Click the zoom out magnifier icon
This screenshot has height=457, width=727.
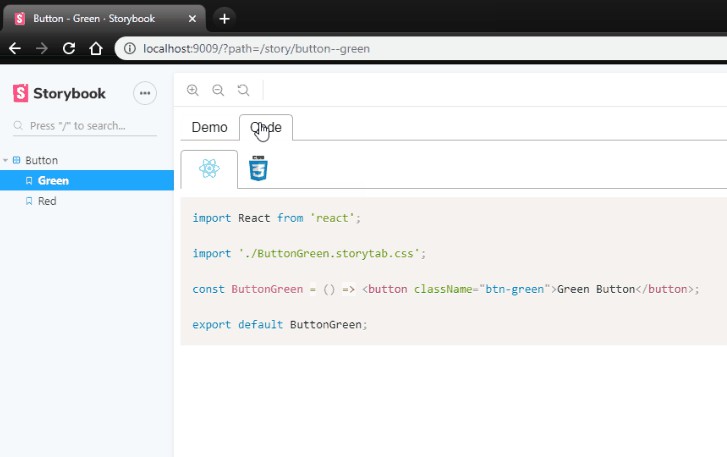(218, 90)
